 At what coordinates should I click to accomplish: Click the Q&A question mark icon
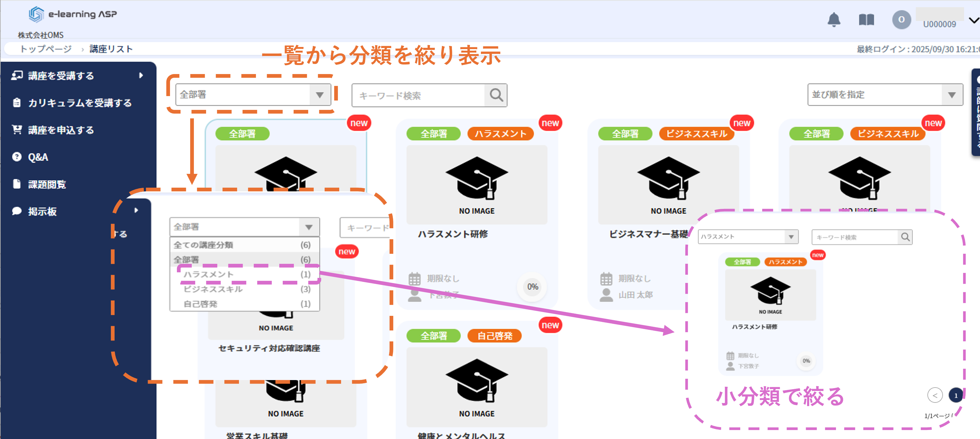pos(17,157)
